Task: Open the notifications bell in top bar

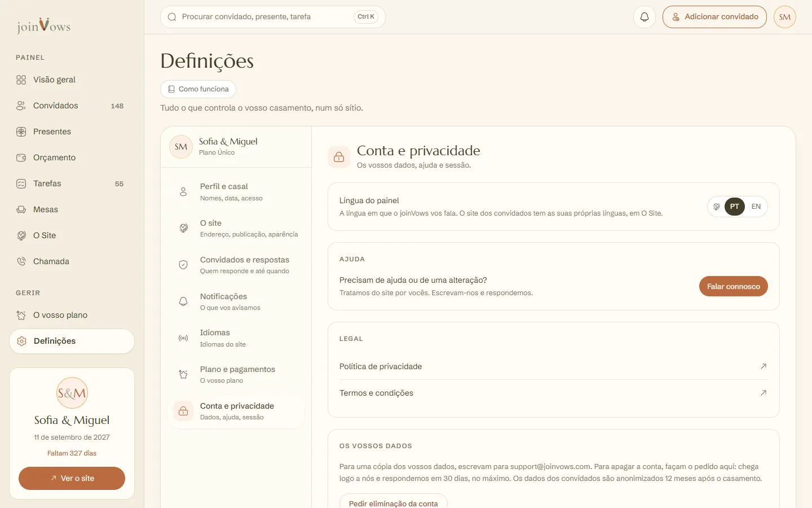Action: [645, 17]
